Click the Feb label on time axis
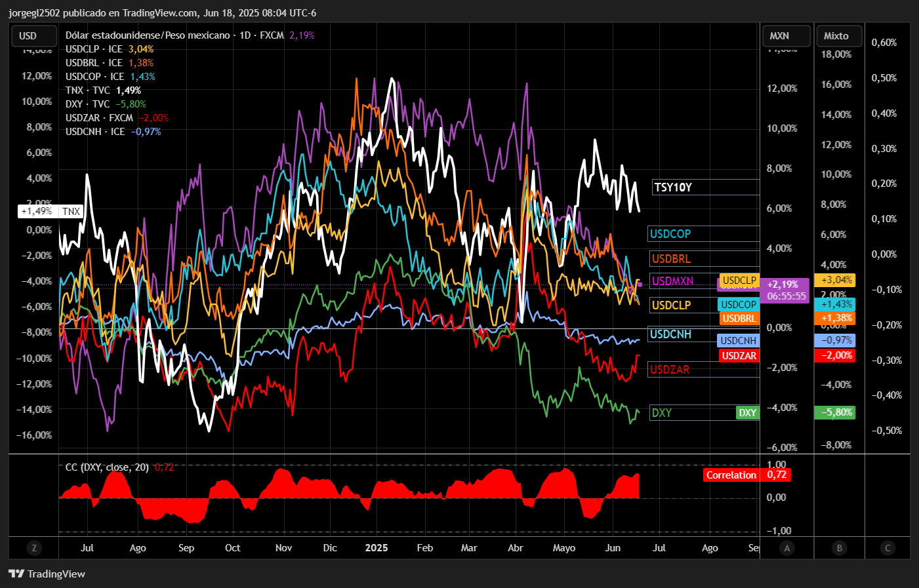This screenshot has width=919, height=588. click(425, 548)
